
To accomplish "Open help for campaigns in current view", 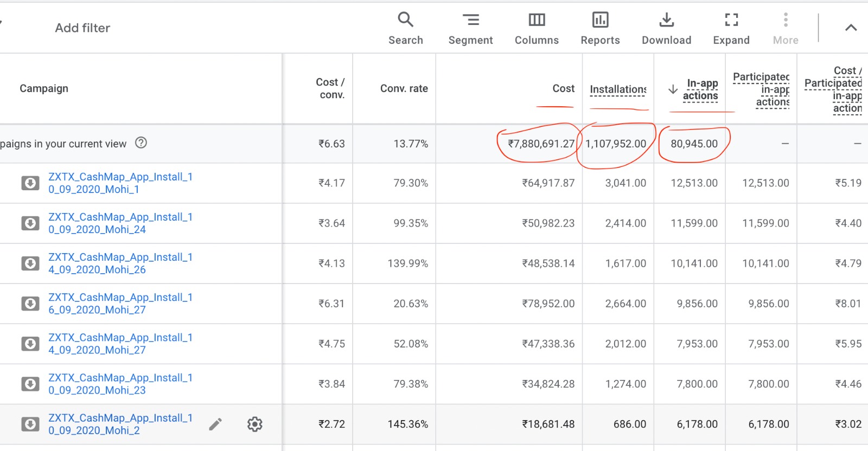I will click(141, 143).
